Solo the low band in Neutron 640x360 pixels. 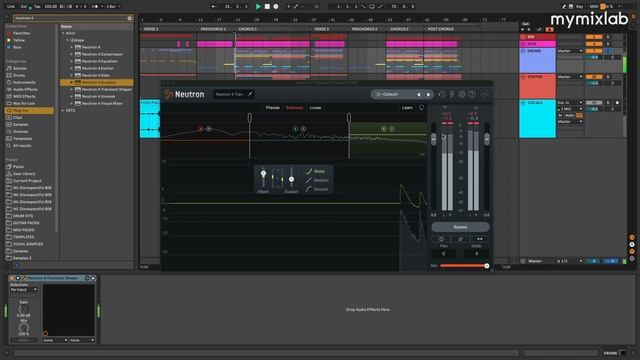coord(209,129)
